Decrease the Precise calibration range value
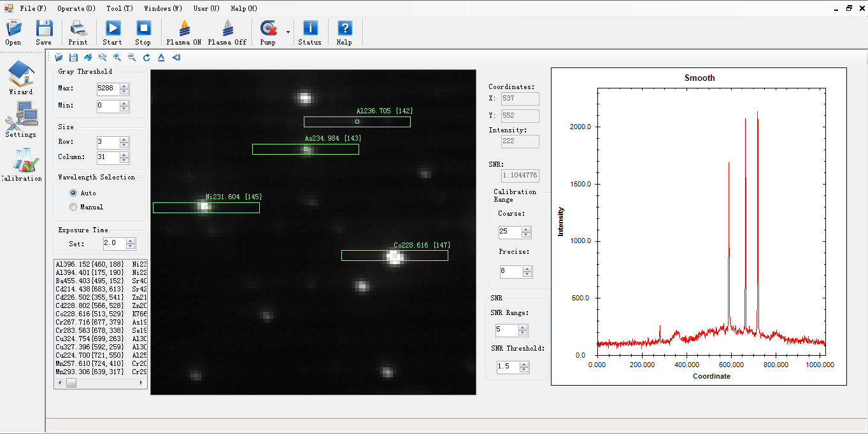 point(527,274)
